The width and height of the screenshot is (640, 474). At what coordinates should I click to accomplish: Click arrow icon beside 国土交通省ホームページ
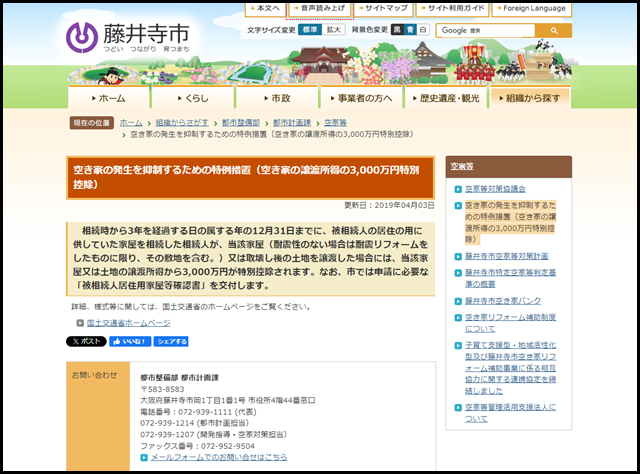coord(81,323)
